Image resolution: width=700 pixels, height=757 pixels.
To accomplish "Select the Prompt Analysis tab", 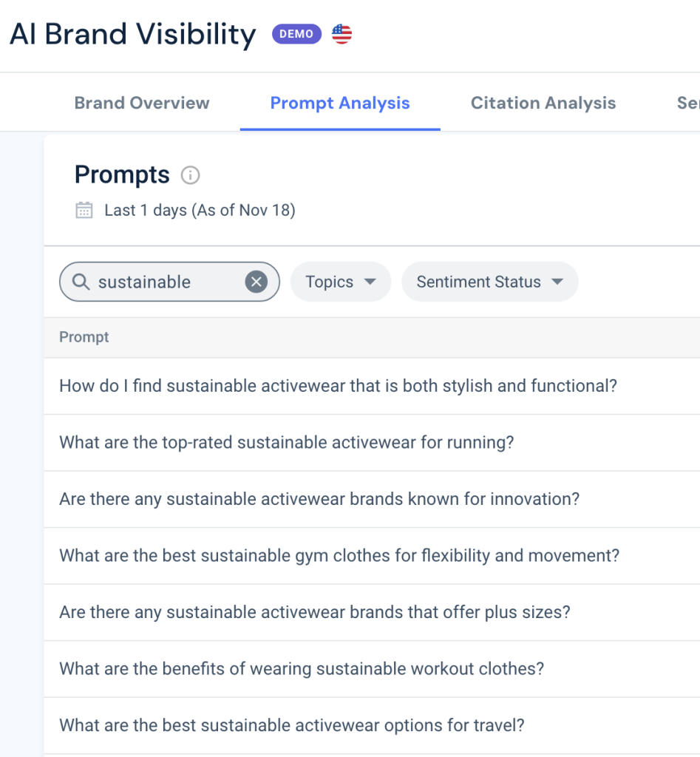I will [x=340, y=103].
